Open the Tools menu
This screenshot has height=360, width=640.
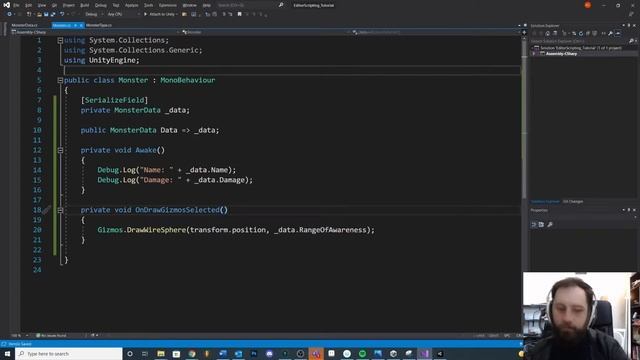click(149, 5)
